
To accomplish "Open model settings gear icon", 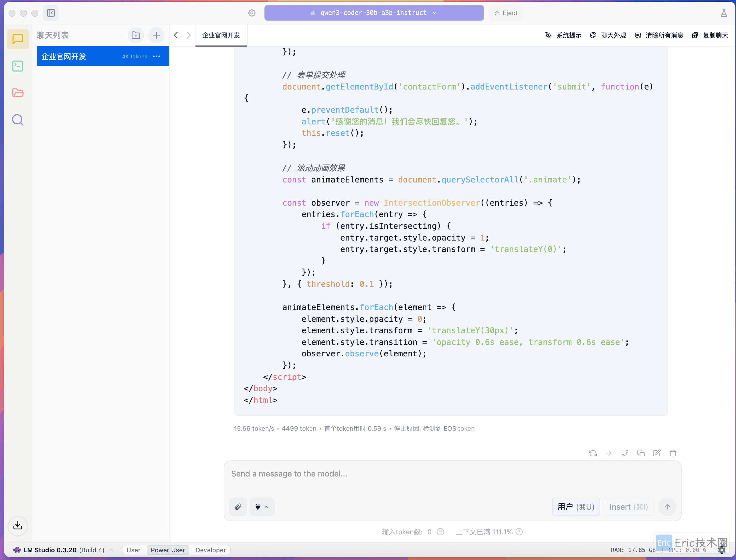I will (x=252, y=13).
